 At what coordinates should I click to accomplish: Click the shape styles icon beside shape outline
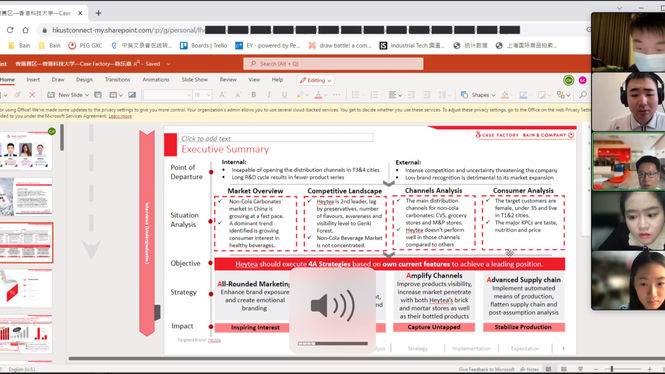[x=542, y=95]
